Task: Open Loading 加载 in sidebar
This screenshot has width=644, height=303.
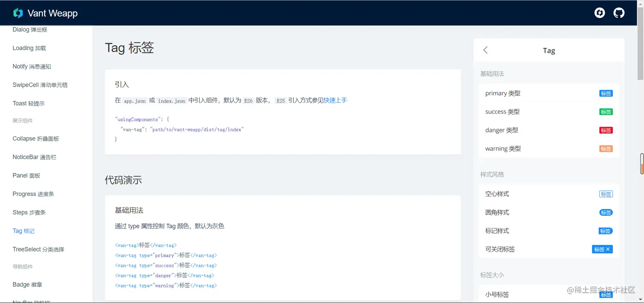Action: click(x=29, y=48)
